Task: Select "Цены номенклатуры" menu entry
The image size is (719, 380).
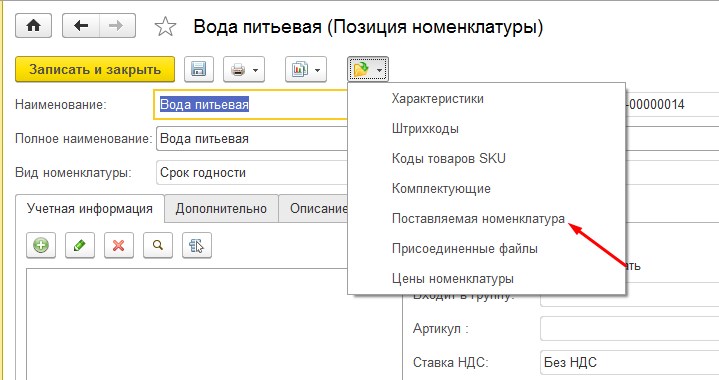Action: [x=453, y=279]
